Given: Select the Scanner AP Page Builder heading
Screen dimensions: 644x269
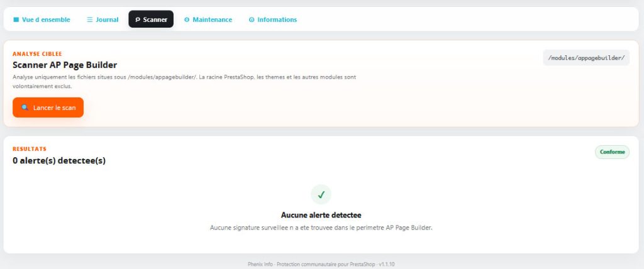Looking at the screenshot, I should point(65,65).
